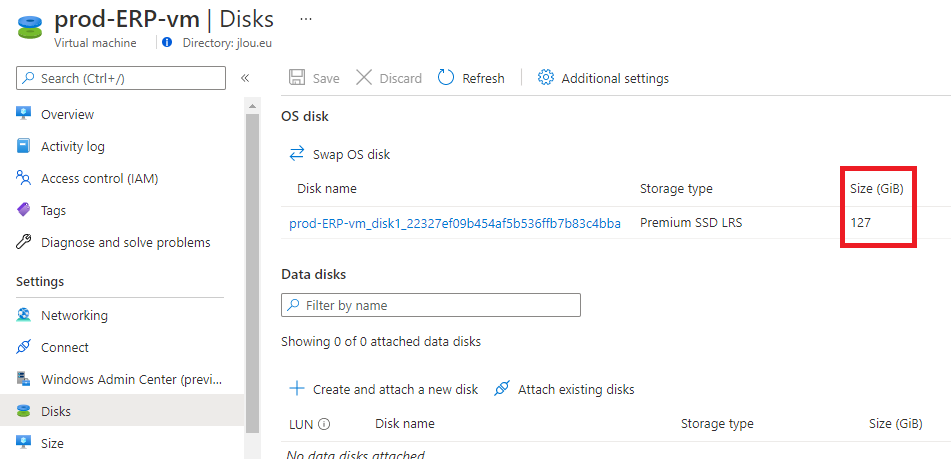Click the Directory info icon

167,42
